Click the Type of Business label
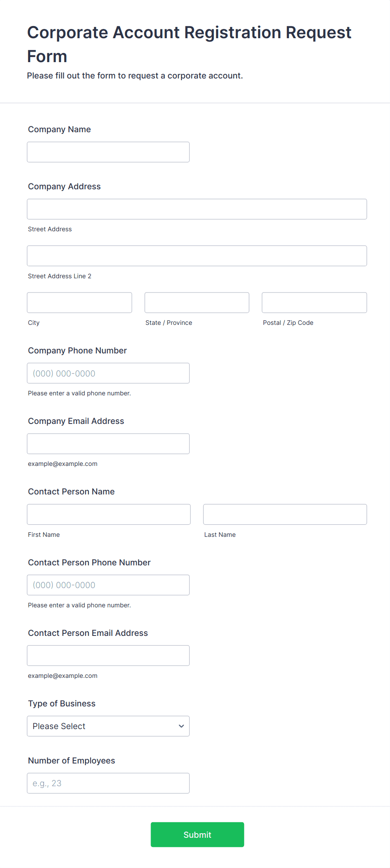The width and height of the screenshot is (390, 868). pos(62,703)
